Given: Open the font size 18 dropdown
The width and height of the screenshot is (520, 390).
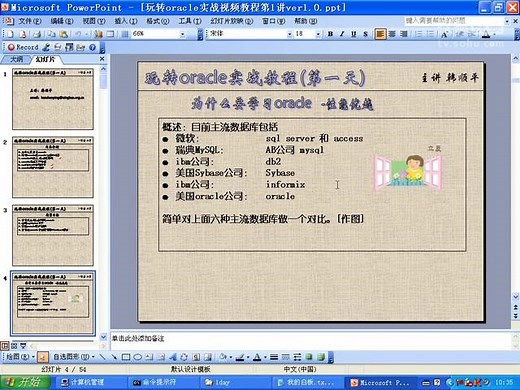Looking at the screenshot, I should click(318, 34).
